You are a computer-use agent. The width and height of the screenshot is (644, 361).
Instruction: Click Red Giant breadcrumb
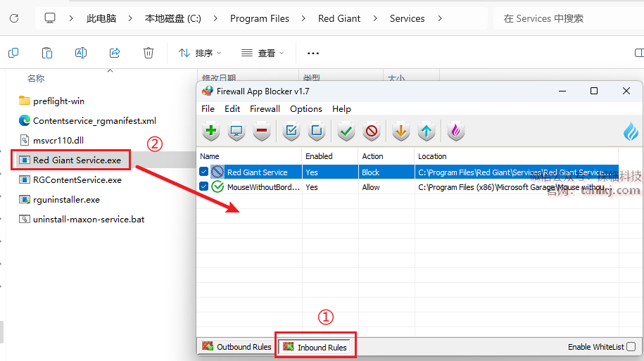click(x=339, y=18)
